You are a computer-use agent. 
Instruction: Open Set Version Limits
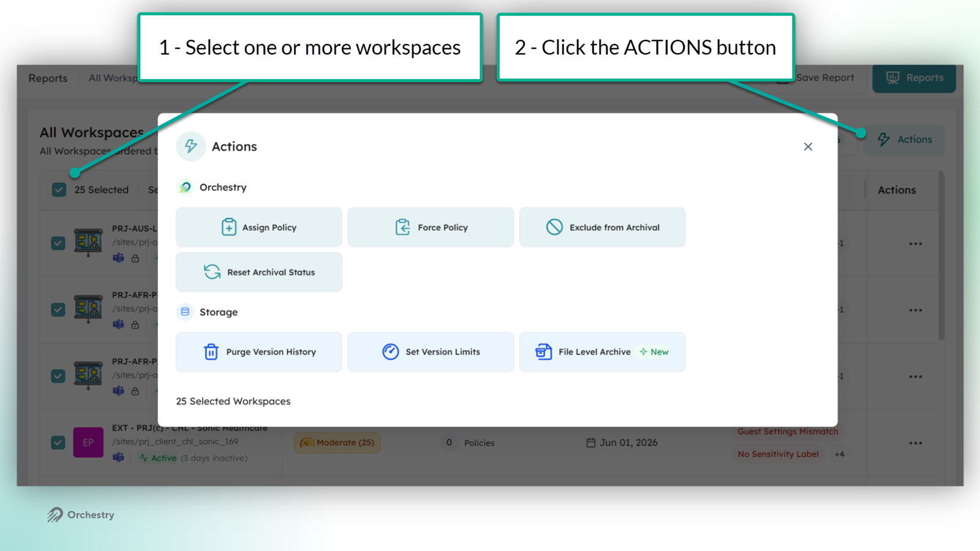coord(431,352)
